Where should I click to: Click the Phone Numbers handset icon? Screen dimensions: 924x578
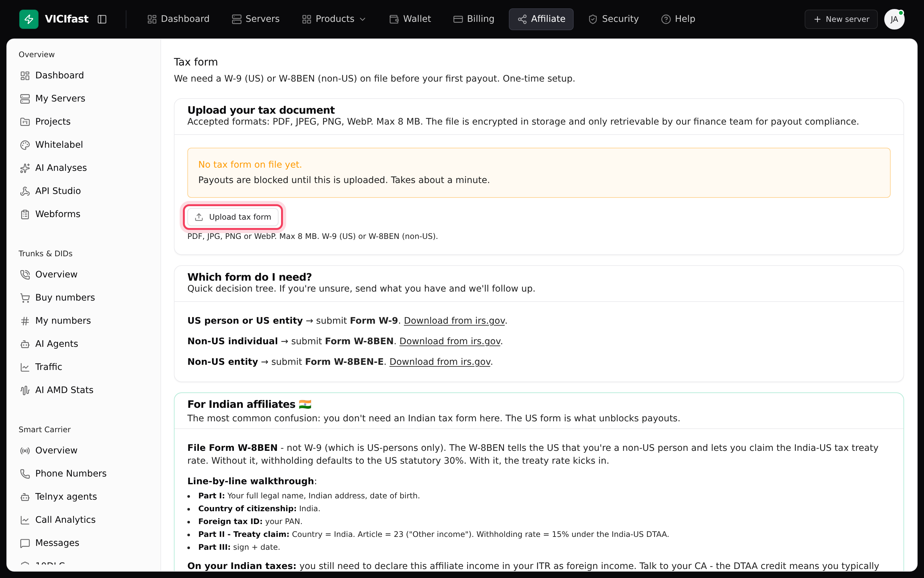(25, 474)
